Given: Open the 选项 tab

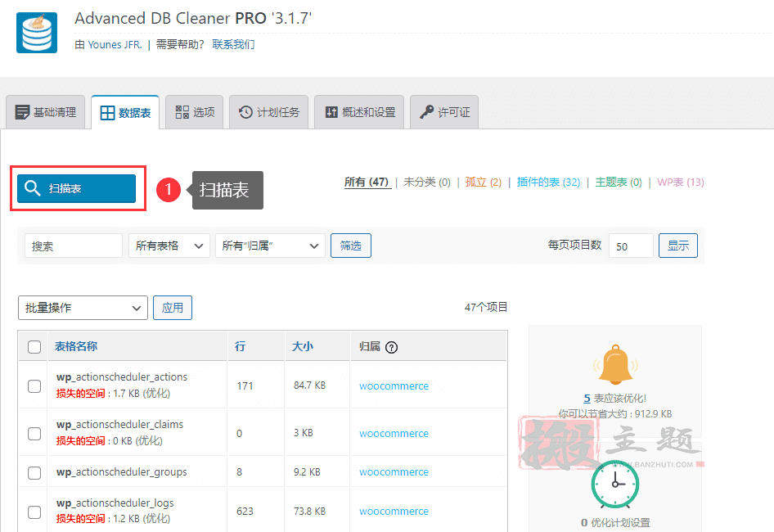Looking at the screenshot, I should [x=195, y=112].
